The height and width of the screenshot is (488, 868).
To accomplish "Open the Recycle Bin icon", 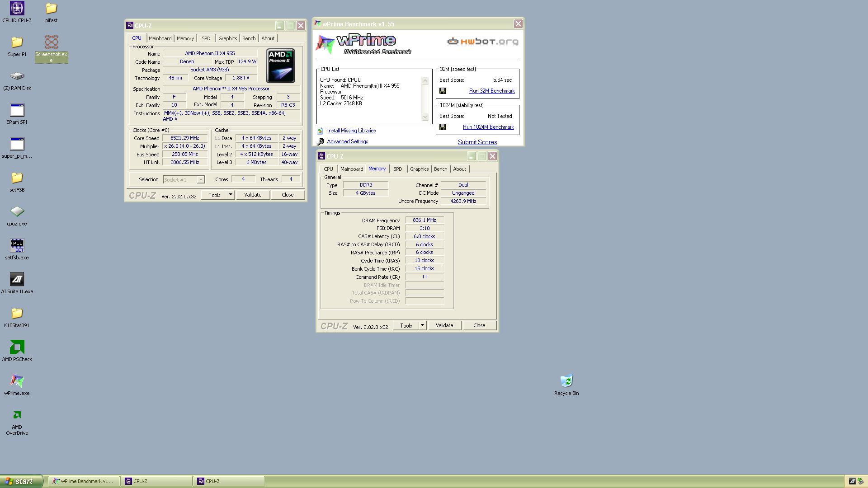I will click(x=566, y=385).
